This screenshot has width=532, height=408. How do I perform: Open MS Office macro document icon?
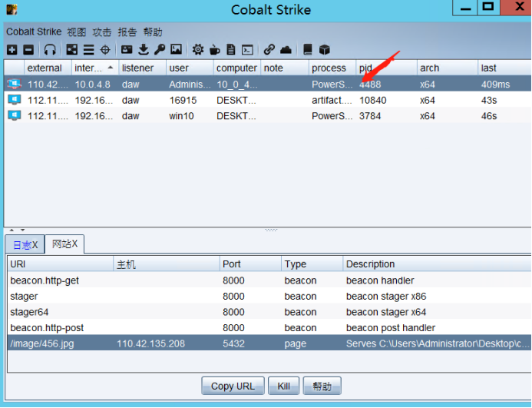231,50
